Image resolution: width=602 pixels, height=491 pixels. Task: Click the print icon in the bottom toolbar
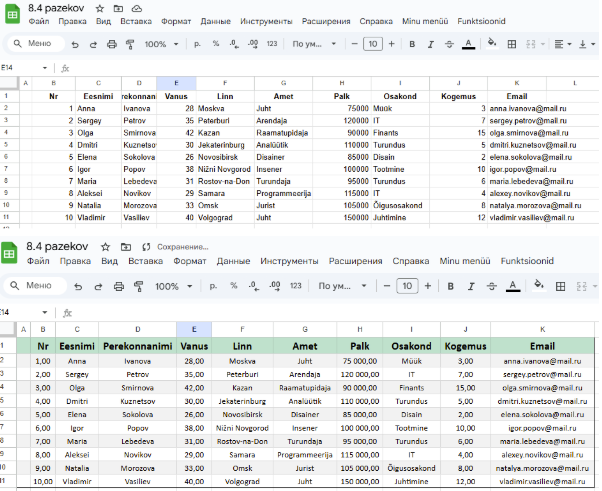(x=119, y=286)
